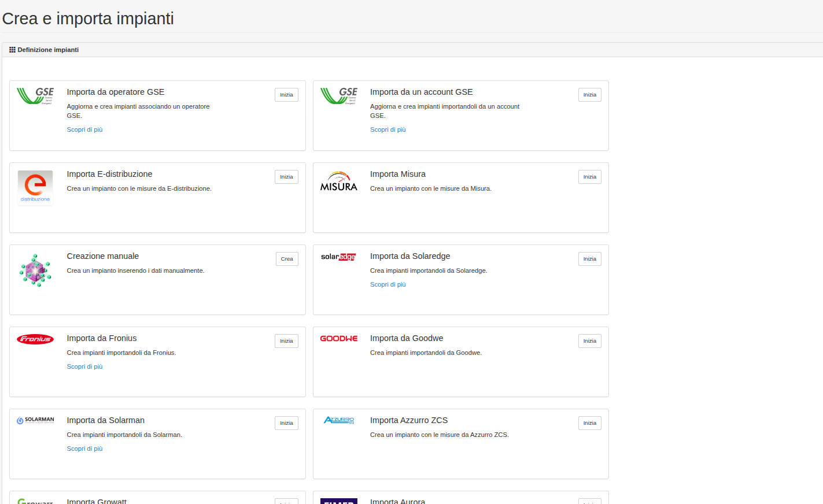Viewport: 823px width, 504px height.
Task: Click the heading Importa da un account GSE
Action: (422, 92)
